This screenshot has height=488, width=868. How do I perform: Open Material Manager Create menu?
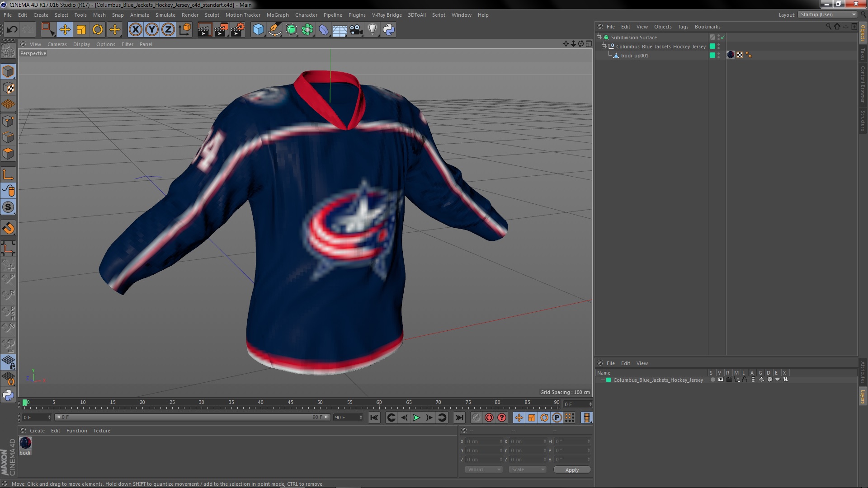click(x=37, y=431)
